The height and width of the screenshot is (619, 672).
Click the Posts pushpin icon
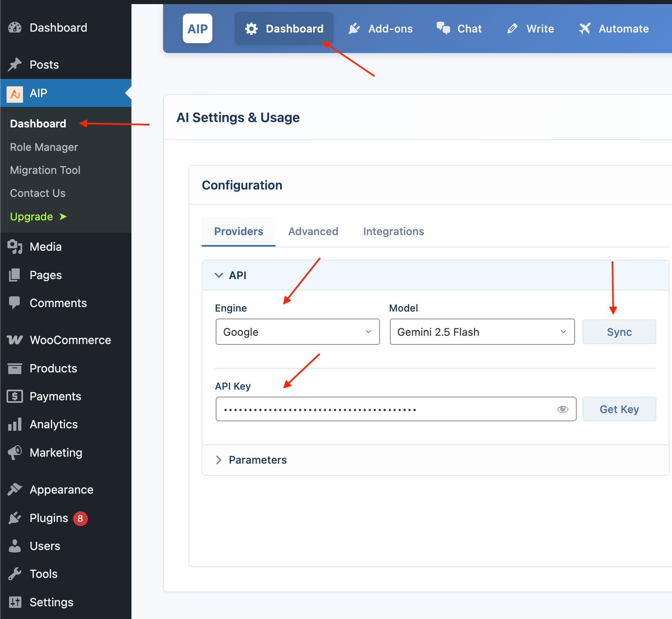click(15, 65)
